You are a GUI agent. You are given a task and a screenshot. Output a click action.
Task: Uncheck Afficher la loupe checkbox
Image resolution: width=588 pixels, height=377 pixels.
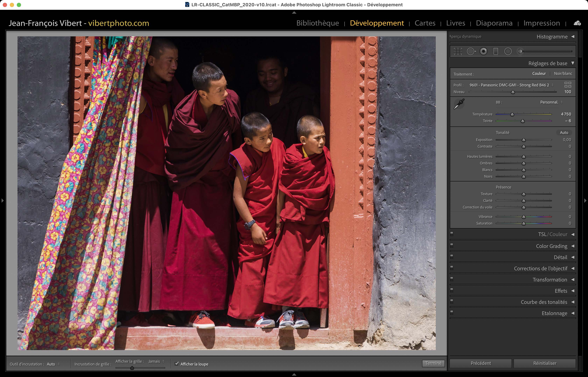176,364
